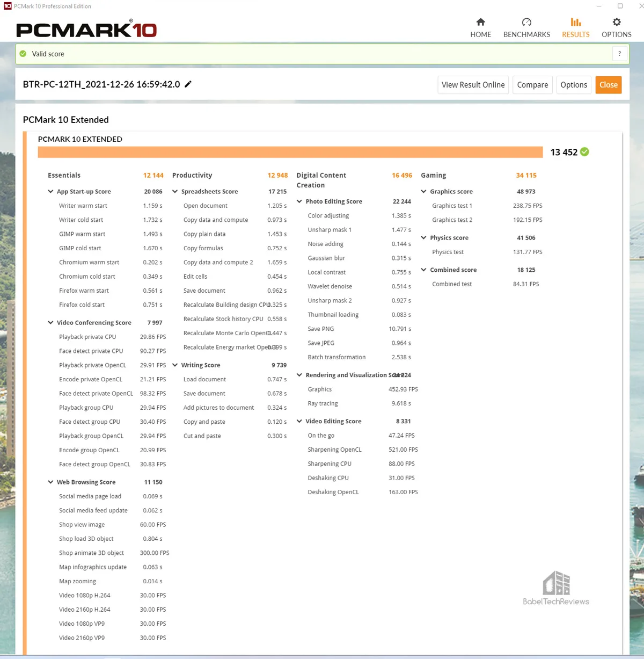Select Gaming score 34 115
Viewport: 644px width, 659px height.
coord(526,176)
